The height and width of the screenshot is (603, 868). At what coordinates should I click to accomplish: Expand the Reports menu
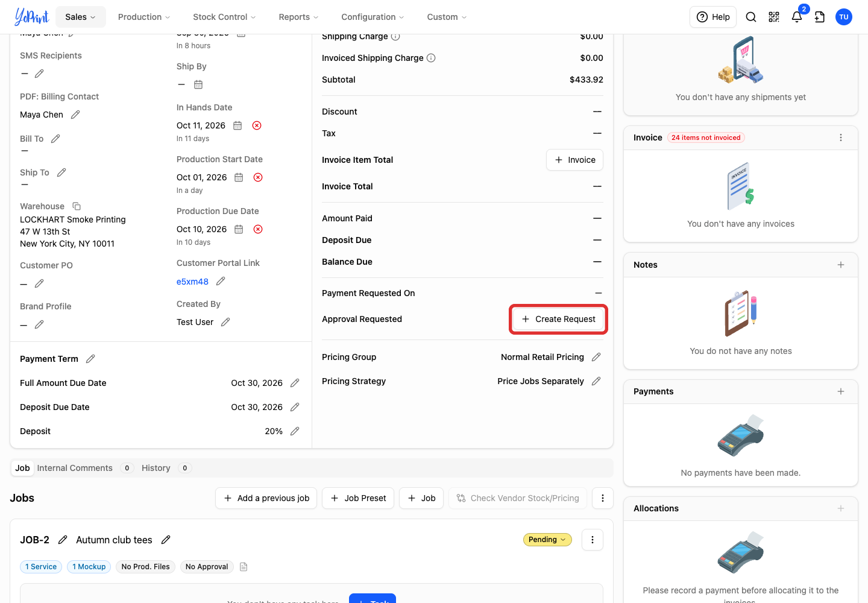[298, 17]
